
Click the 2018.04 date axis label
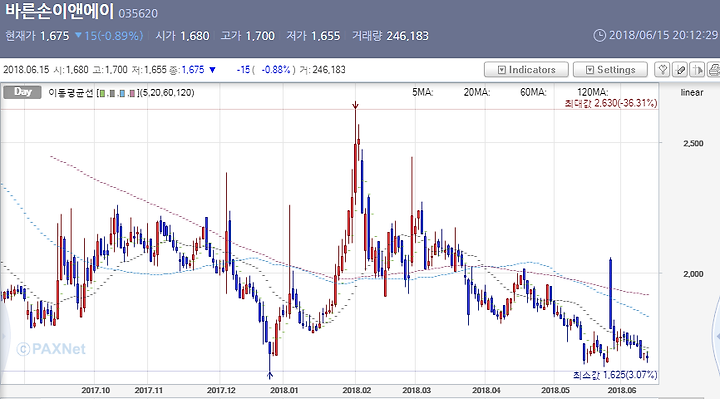[x=487, y=390]
